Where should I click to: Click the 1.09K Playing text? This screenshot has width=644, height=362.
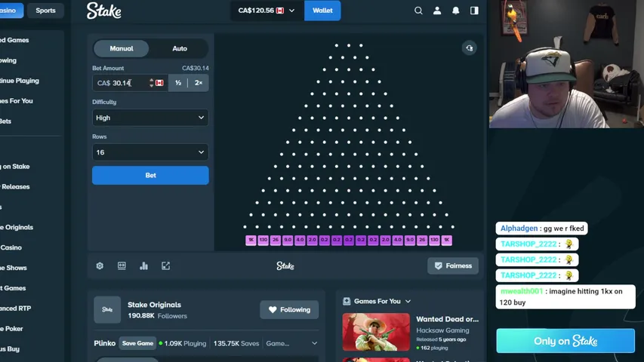[185, 343]
